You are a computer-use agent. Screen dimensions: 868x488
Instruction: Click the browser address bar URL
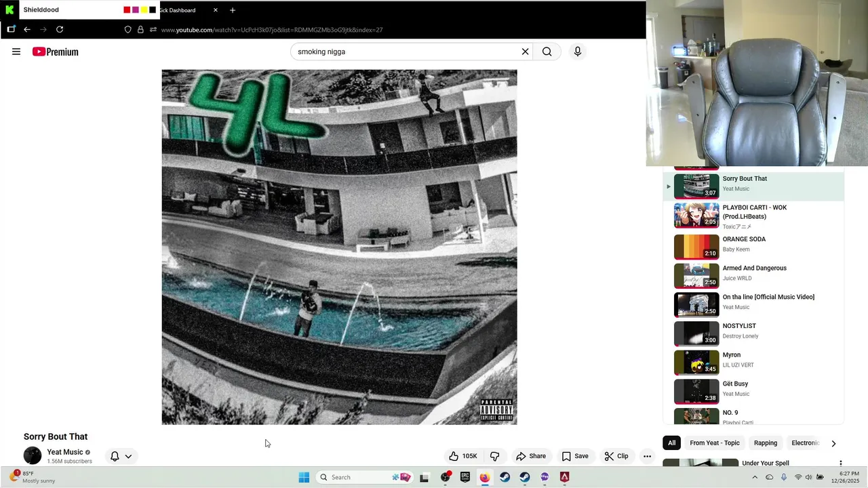(x=271, y=30)
